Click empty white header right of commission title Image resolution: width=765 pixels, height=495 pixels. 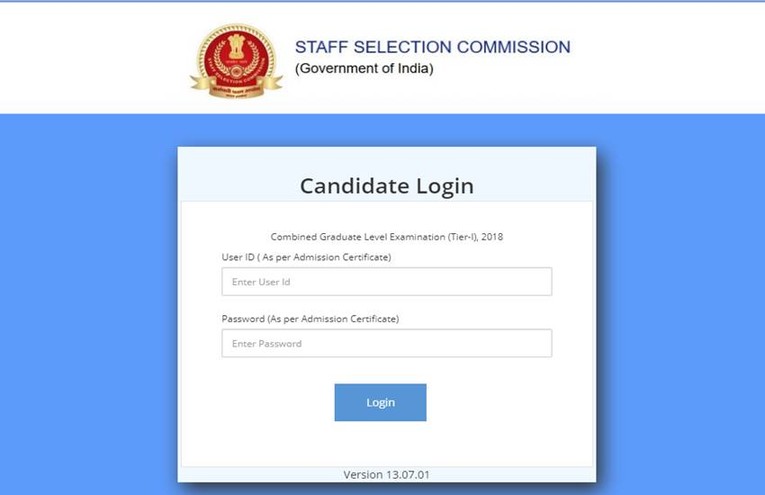click(x=670, y=58)
